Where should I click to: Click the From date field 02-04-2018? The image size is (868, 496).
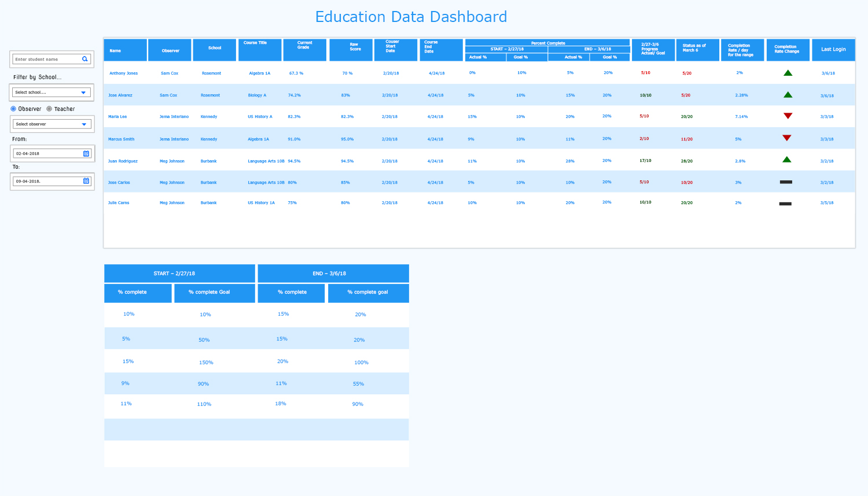pyautogui.click(x=52, y=153)
